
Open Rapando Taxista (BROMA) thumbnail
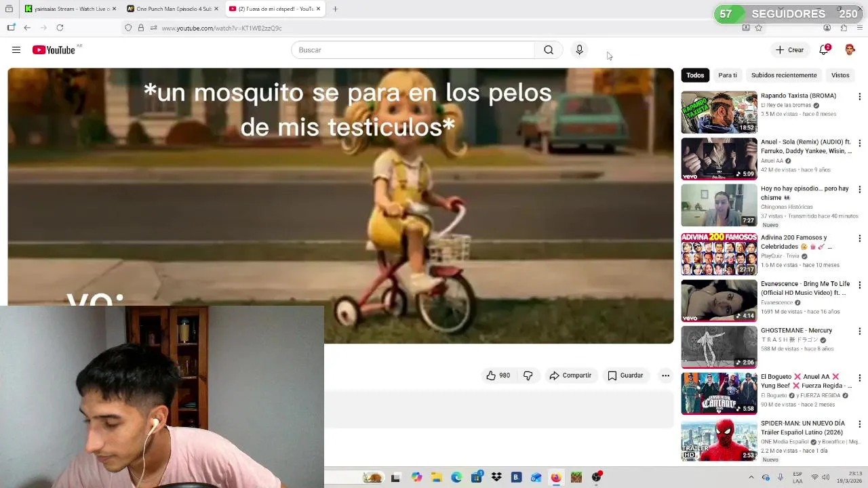click(x=719, y=112)
